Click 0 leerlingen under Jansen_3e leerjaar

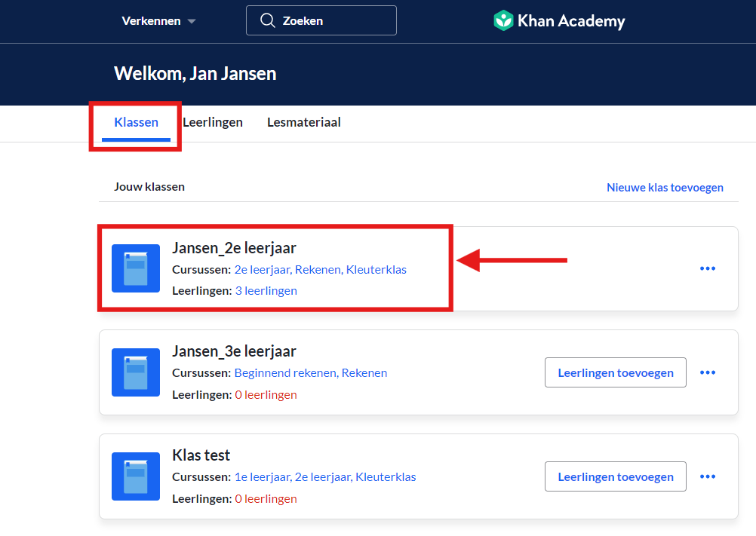pyautogui.click(x=266, y=395)
